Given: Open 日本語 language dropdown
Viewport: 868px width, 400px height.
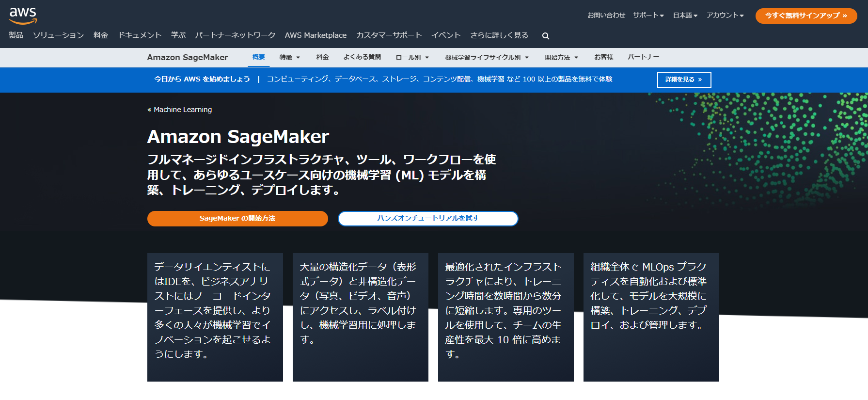Looking at the screenshot, I should 685,16.
